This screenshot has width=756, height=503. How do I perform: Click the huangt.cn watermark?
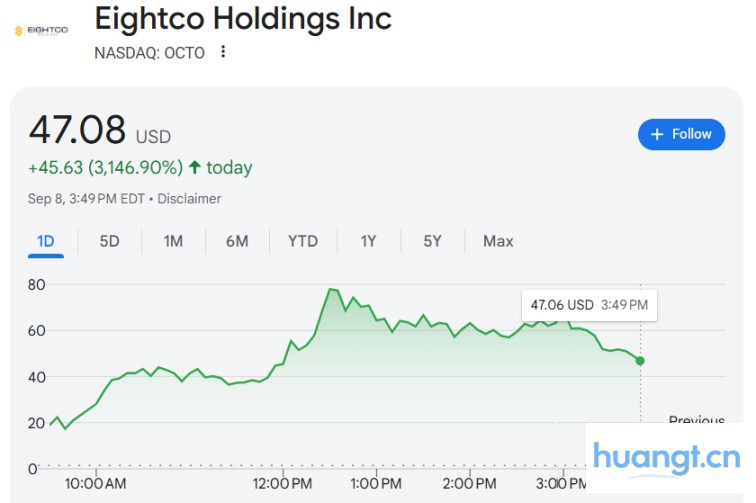[x=666, y=458]
